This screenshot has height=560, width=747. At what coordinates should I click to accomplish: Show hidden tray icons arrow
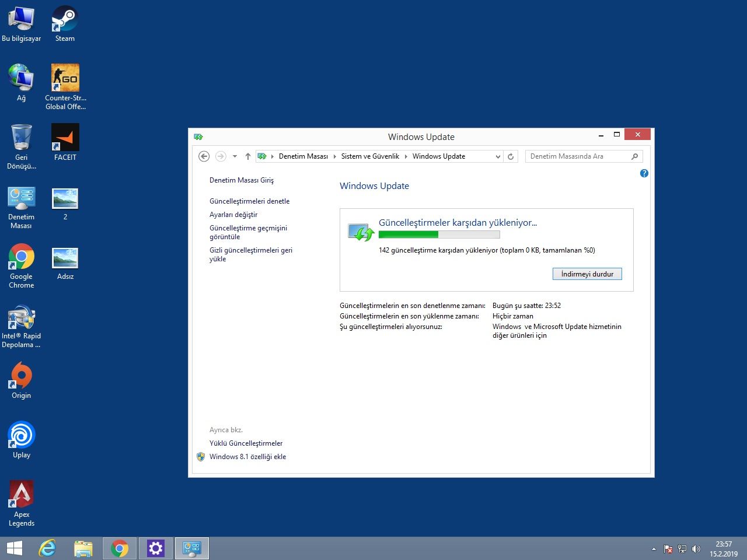click(654, 549)
